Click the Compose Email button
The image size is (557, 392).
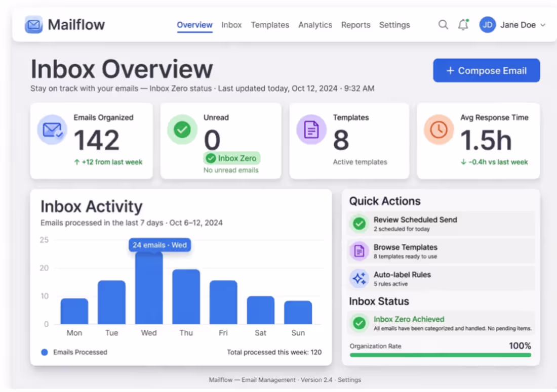point(486,71)
